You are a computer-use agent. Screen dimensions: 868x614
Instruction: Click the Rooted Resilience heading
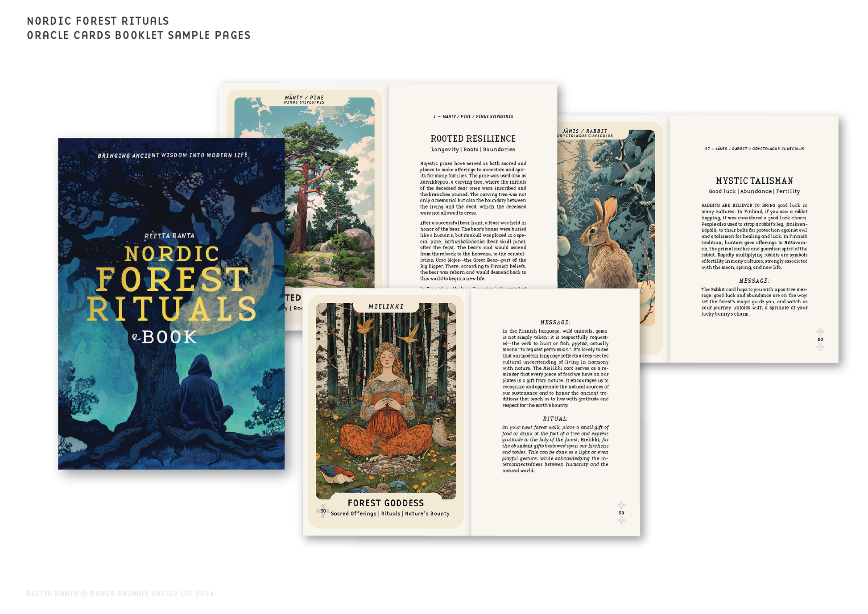click(x=473, y=139)
